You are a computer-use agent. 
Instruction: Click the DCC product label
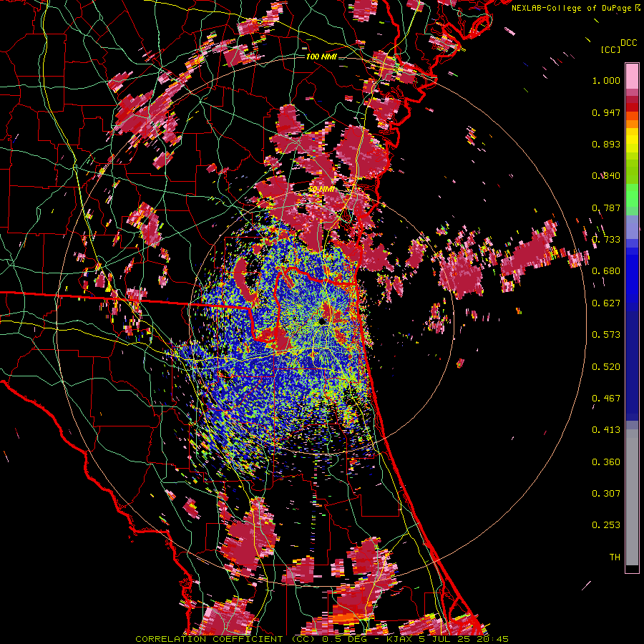click(x=629, y=43)
